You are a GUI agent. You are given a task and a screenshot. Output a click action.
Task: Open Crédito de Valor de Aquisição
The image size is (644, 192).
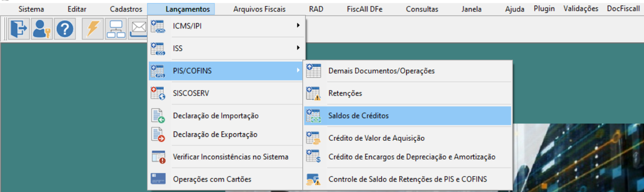pyautogui.click(x=408, y=138)
